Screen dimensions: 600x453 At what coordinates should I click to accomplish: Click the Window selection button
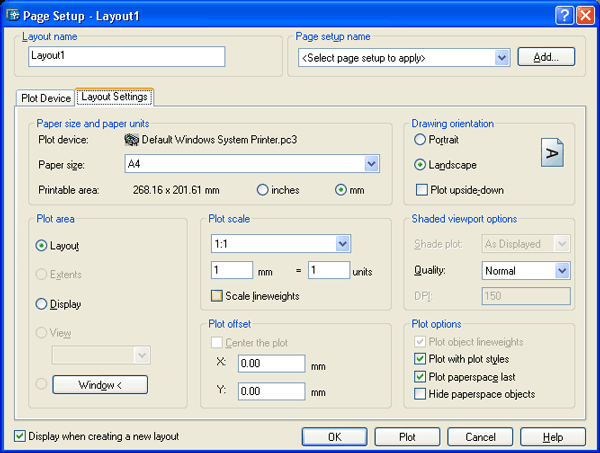100,384
